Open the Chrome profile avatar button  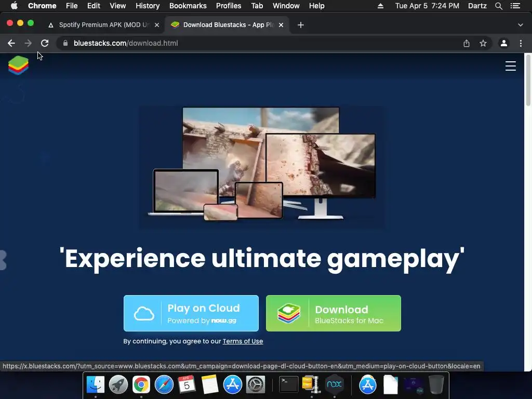[x=504, y=43]
